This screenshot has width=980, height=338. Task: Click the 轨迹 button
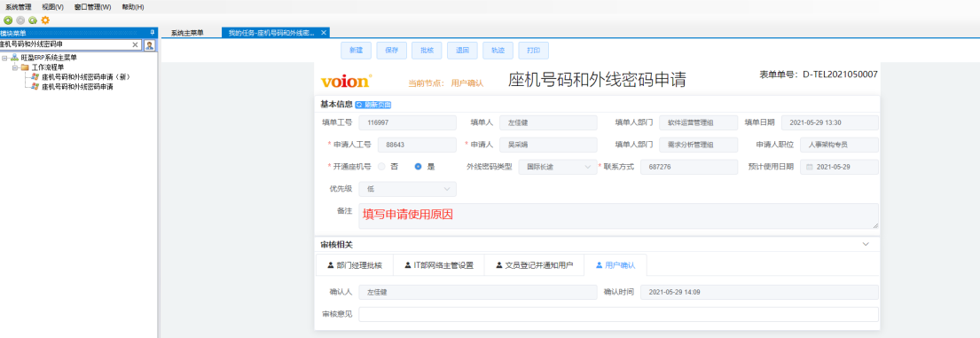click(498, 51)
